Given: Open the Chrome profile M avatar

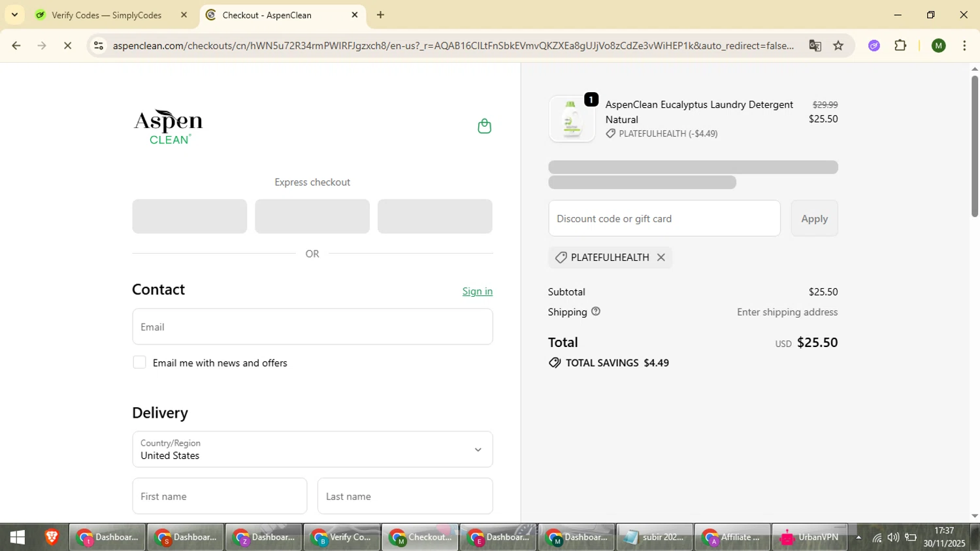Looking at the screenshot, I should coord(939,46).
